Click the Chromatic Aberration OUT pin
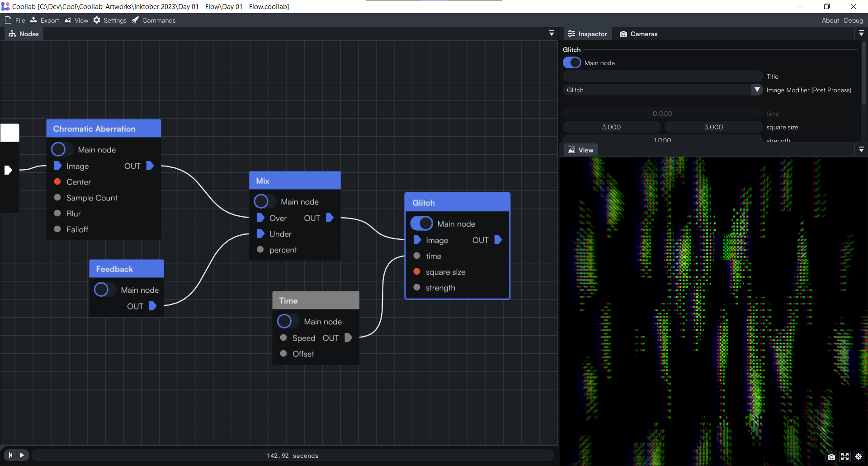 click(150, 166)
